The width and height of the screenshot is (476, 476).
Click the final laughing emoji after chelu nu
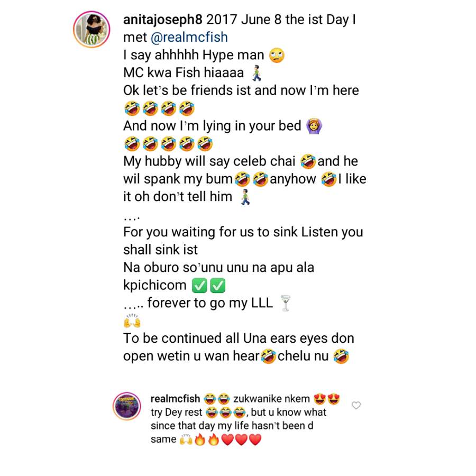point(341,356)
